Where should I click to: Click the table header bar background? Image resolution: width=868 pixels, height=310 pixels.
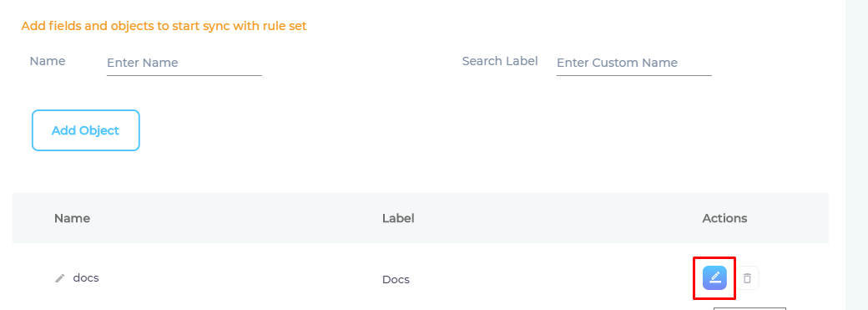(x=420, y=218)
